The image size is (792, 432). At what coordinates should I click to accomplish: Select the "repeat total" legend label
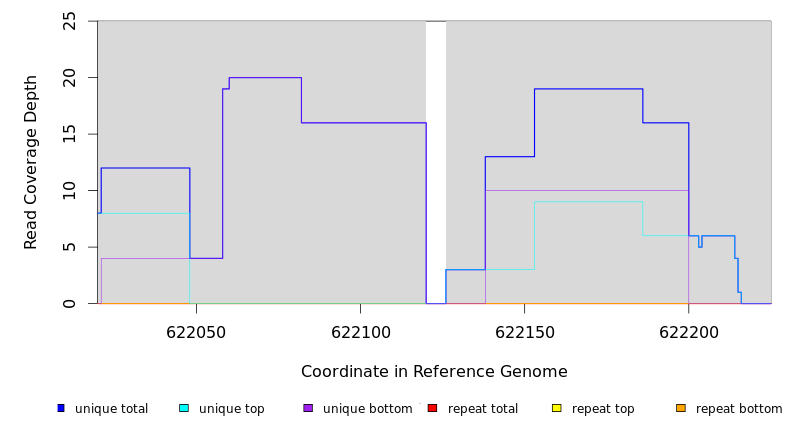click(x=483, y=409)
